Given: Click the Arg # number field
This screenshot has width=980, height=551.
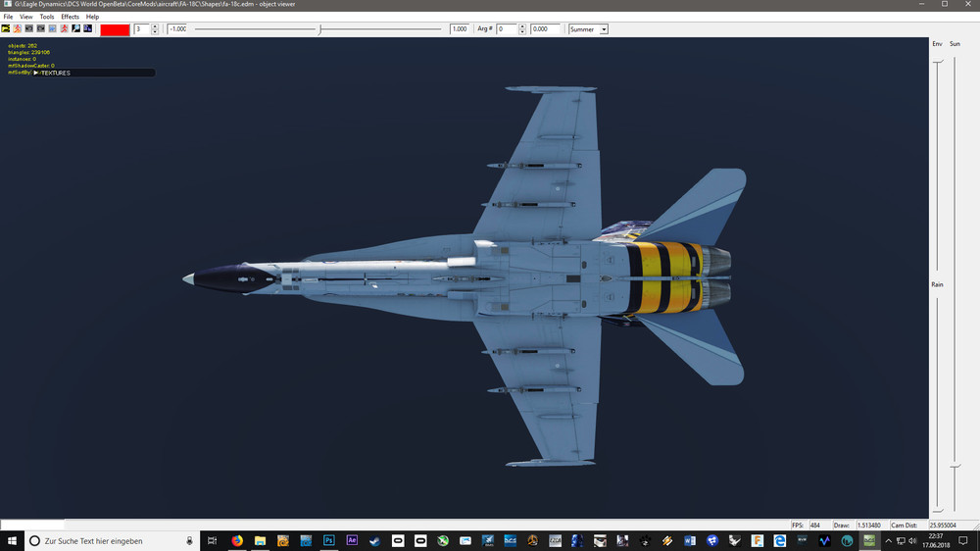Looking at the screenshot, I should [507, 29].
